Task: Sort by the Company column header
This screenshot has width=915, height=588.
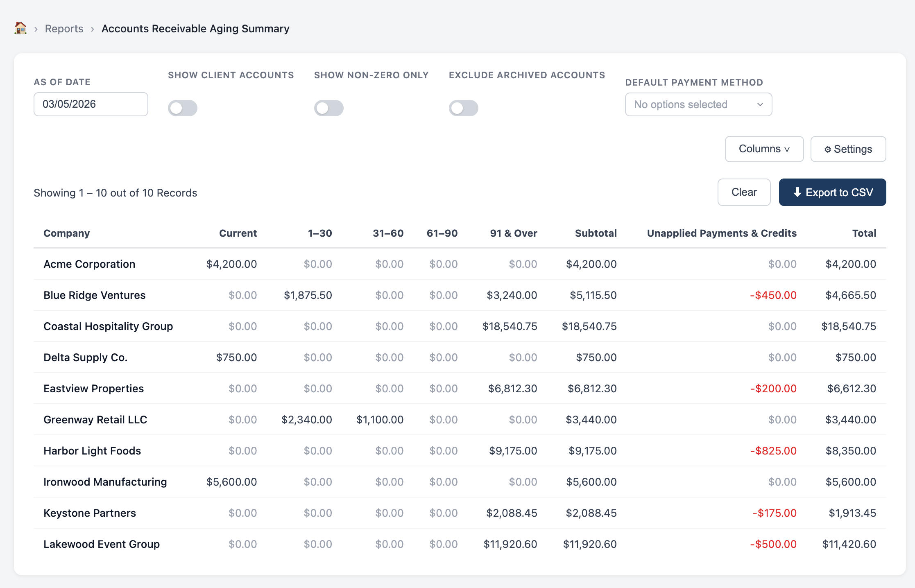Action: [x=67, y=233]
